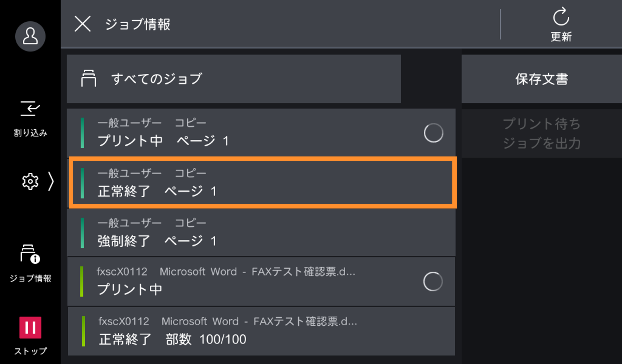Open the Word job with 部数 100/100
The width and height of the screenshot is (622, 364).
point(261,331)
